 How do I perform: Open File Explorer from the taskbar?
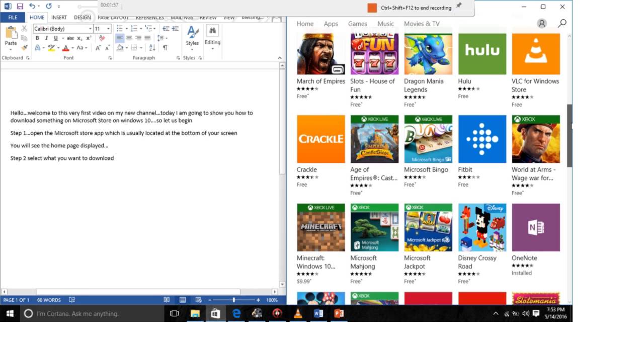coord(195,313)
